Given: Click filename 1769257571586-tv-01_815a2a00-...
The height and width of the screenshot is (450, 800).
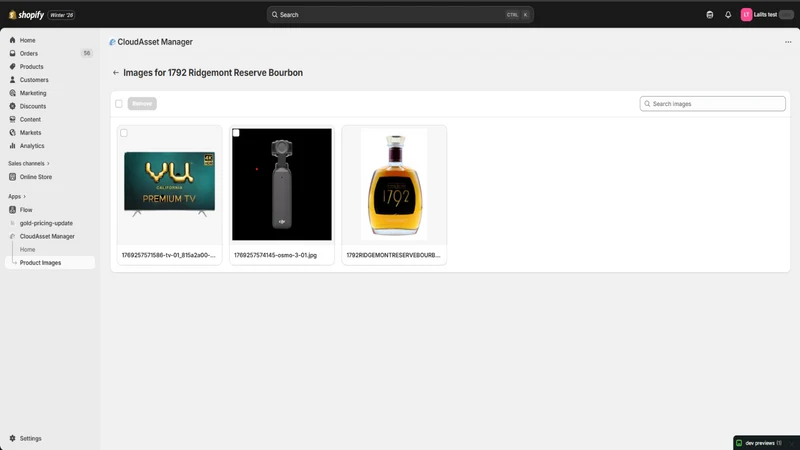Looking at the screenshot, I should tap(168, 255).
